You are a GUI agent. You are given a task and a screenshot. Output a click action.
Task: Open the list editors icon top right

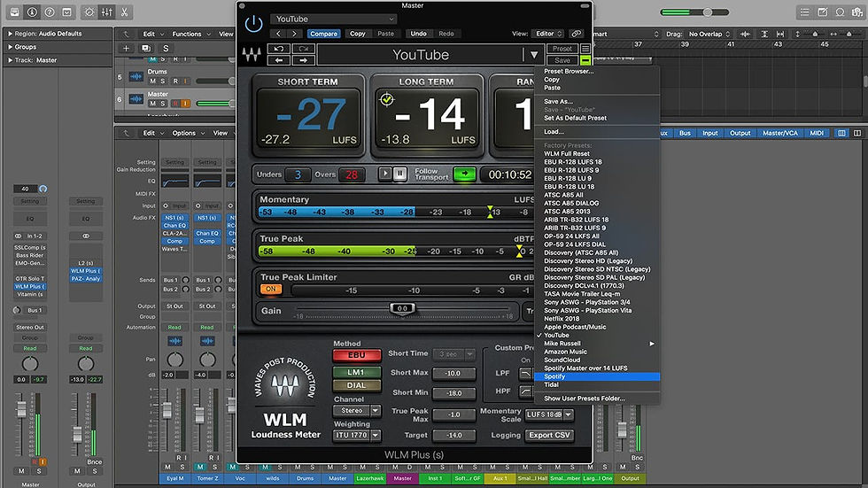tap(805, 12)
